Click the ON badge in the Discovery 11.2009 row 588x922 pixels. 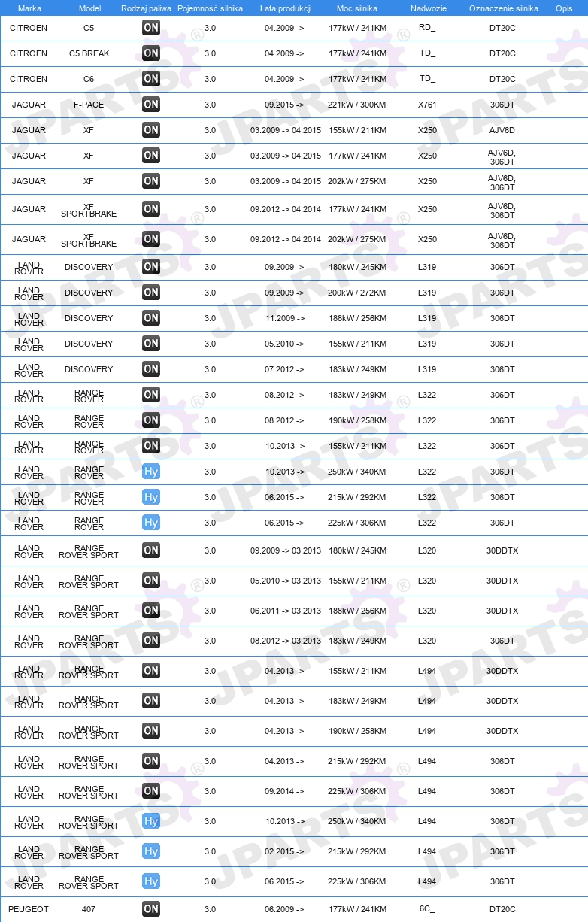151,318
